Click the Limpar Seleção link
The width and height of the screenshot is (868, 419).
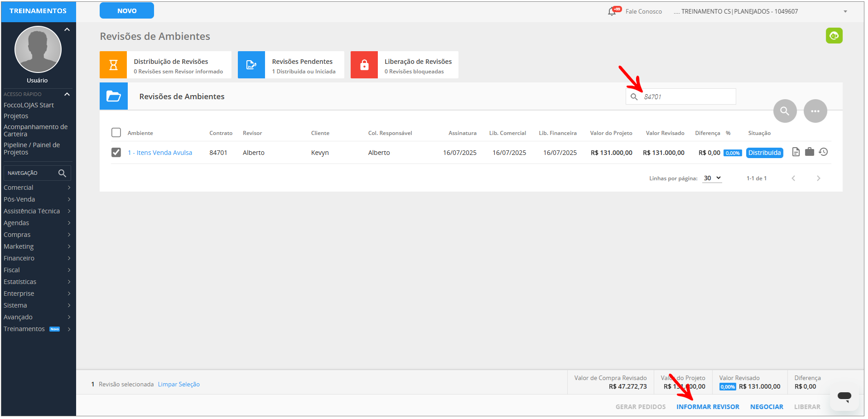point(178,384)
